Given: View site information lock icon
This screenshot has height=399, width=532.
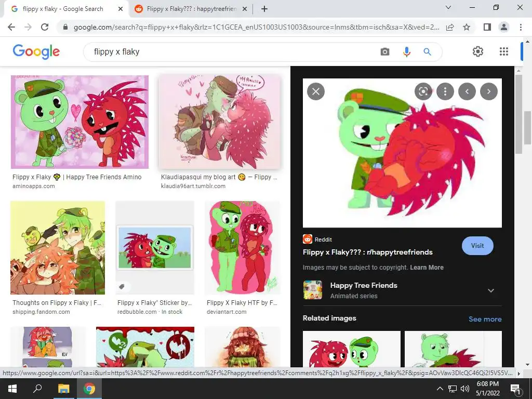Looking at the screenshot, I should pos(65,27).
